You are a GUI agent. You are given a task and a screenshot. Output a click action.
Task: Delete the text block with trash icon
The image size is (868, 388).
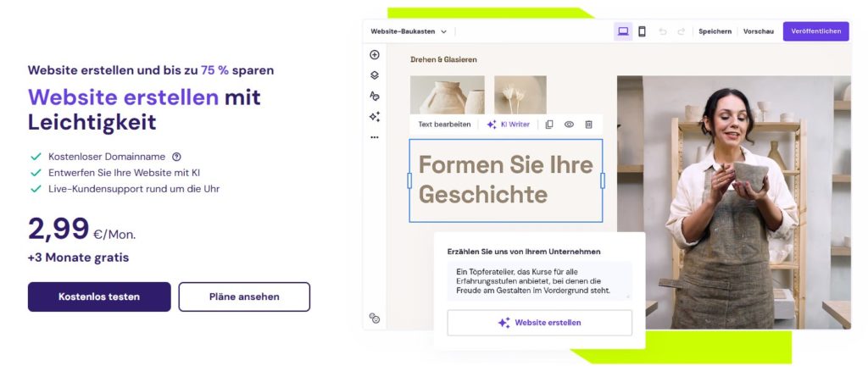click(589, 125)
